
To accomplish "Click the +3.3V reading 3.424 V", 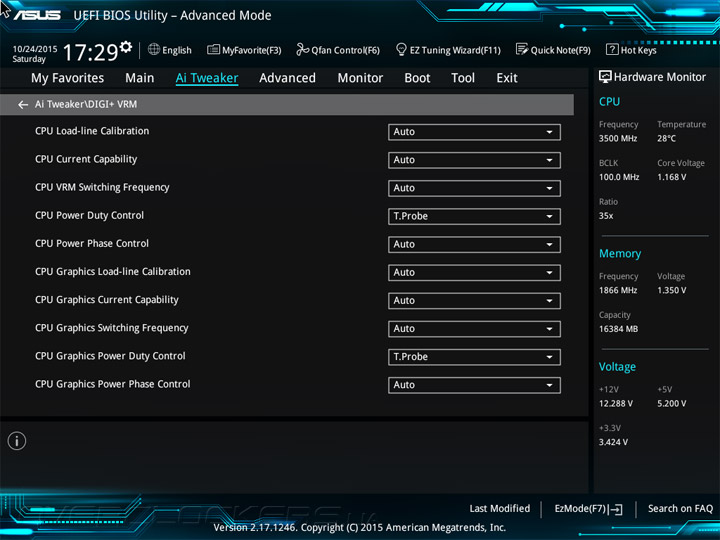I will (613, 442).
